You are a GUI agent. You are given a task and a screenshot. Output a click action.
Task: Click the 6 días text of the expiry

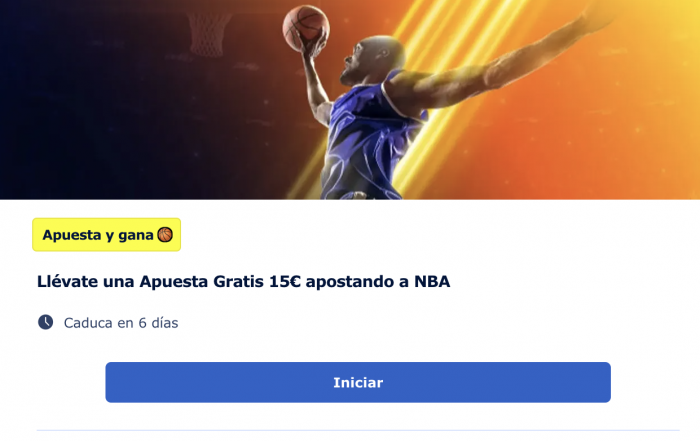point(158,323)
